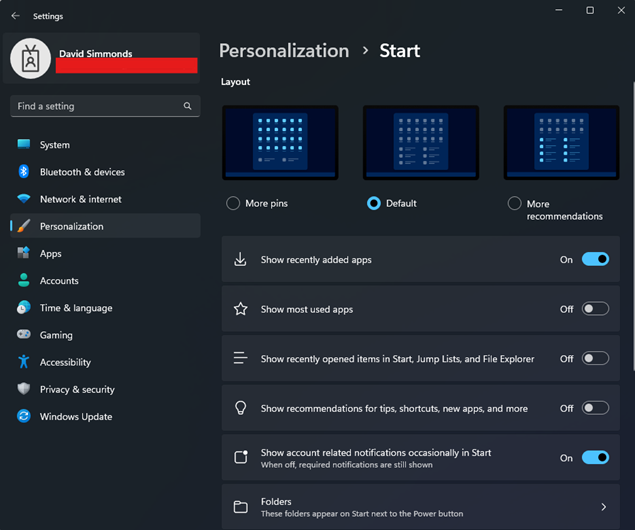
Task: Click the download icon for recently added apps
Action: [x=240, y=259]
